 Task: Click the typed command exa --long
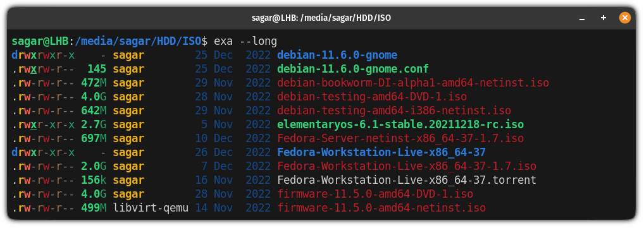[245, 41]
